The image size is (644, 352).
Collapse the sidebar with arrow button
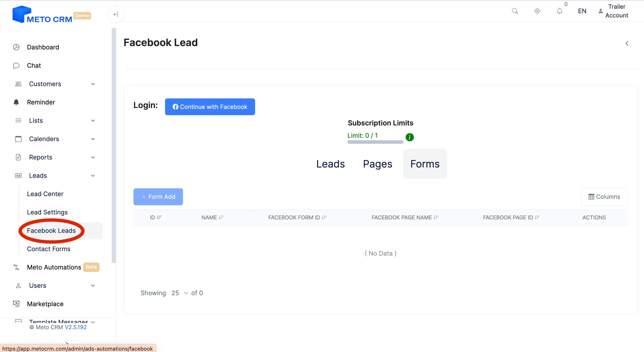pyautogui.click(x=116, y=14)
